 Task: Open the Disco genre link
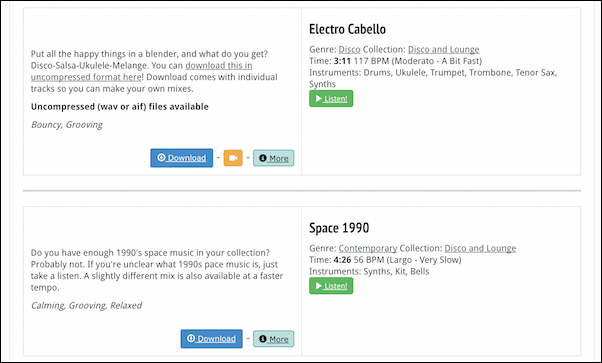click(x=349, y=50)
